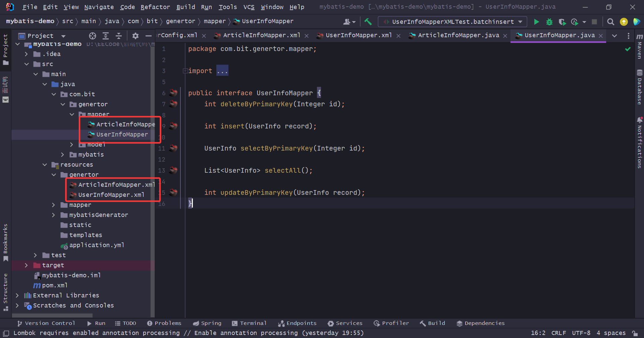Collapse the src folder

26,64
